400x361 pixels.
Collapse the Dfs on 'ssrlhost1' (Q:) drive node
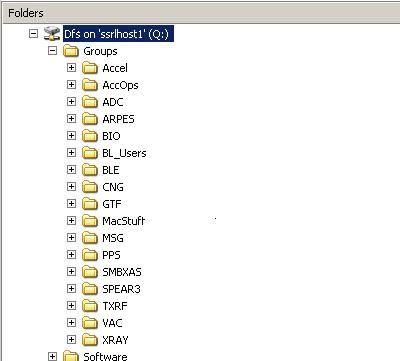pyautogui.click(x=33, y=33)
